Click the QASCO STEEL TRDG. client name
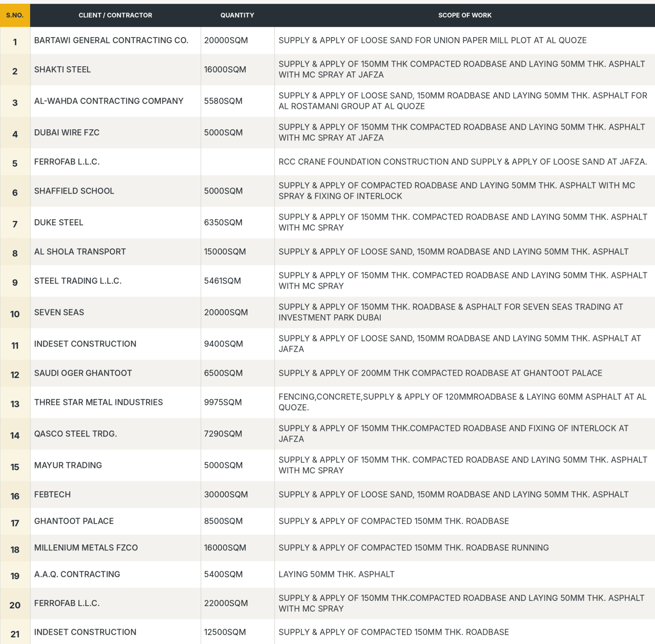Viewport: 655px width, 644px height. click(x=76, y=434)
